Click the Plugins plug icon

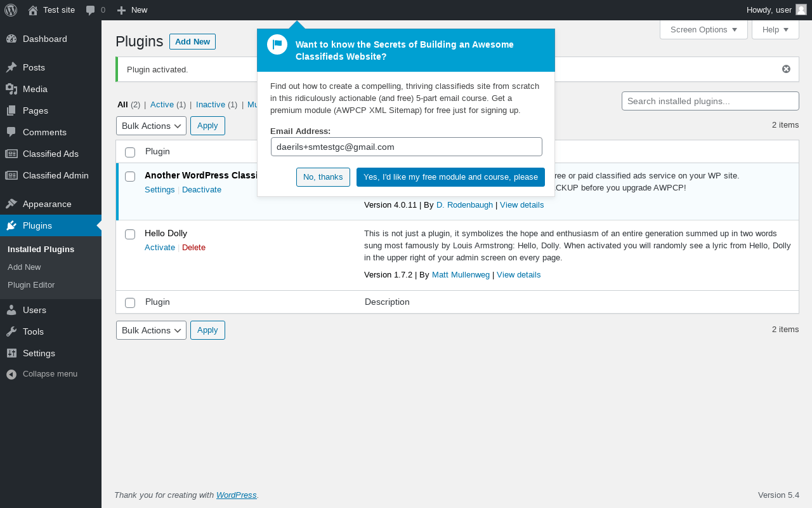11,225
